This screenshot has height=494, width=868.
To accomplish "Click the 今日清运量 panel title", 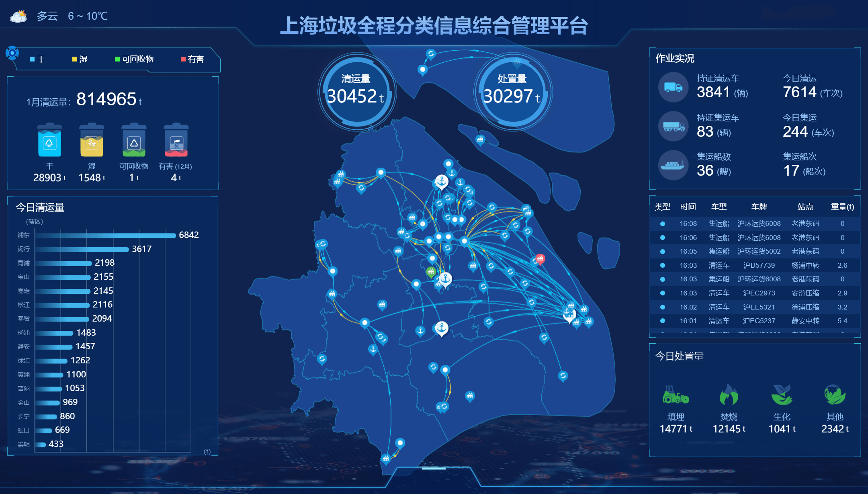I will click(x=40, y=207).
